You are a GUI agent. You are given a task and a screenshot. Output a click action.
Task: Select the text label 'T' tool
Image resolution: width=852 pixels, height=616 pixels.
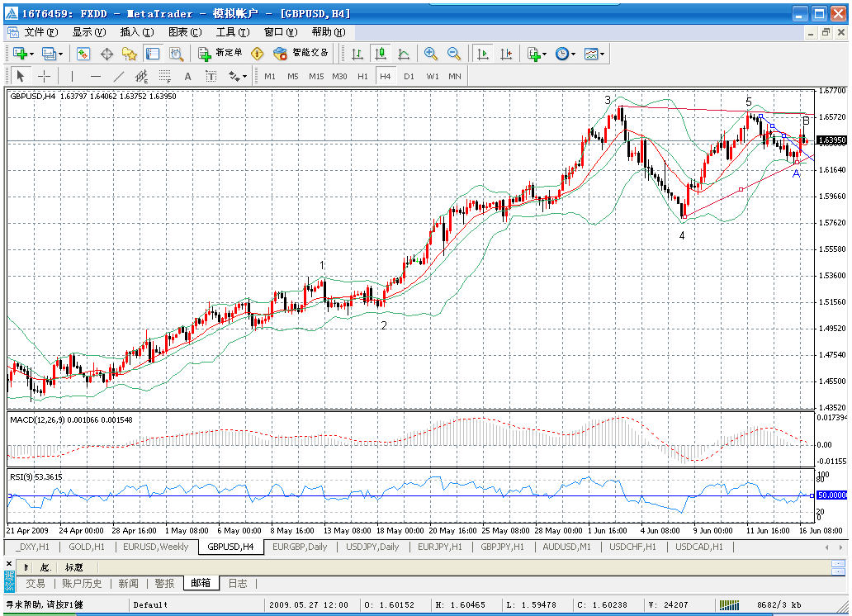point(211,76)
